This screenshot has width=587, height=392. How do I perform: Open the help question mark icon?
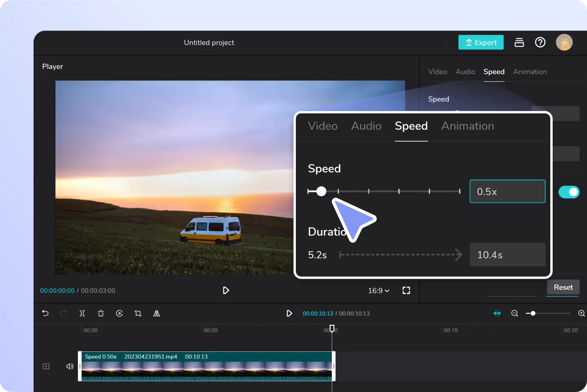pos(540,42)
